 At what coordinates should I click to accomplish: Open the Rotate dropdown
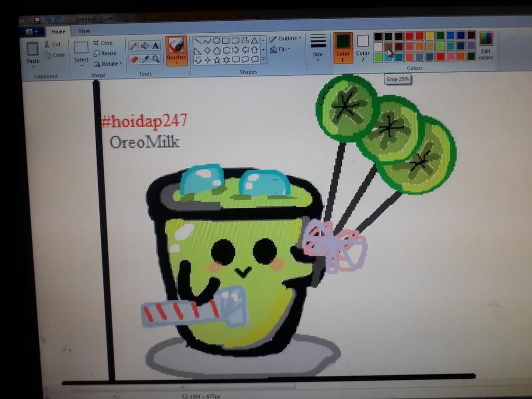[x=108, y=64]
